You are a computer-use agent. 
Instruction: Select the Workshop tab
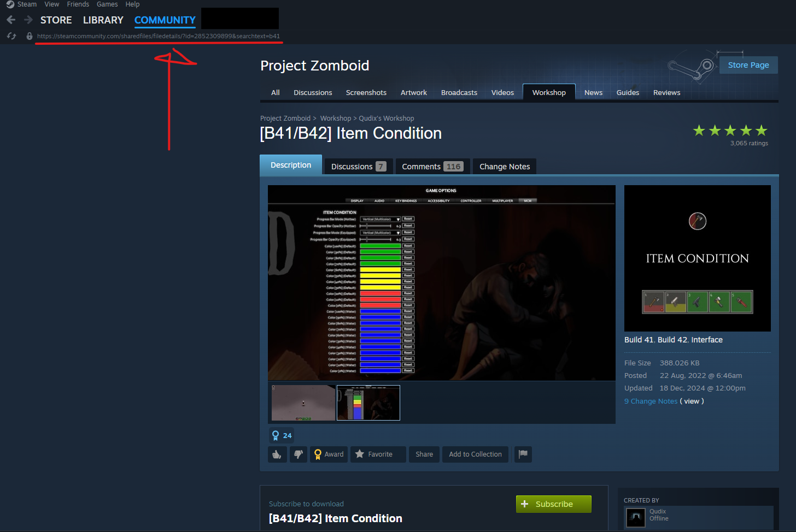click(x=549, y=92)
